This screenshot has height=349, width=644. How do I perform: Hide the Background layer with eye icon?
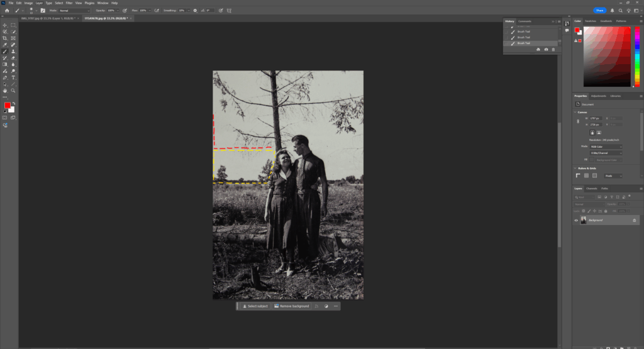coord(576,220)
